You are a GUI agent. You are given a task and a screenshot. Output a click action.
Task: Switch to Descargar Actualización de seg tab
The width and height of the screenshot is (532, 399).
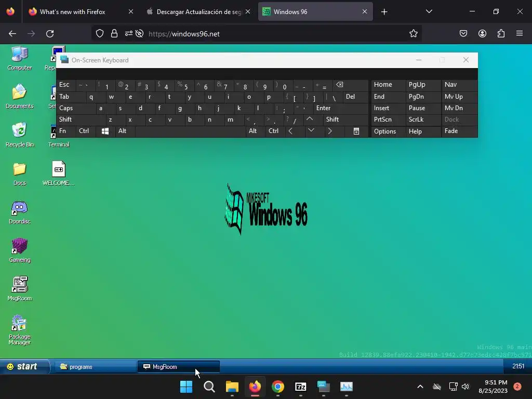(x=198, y=12)
